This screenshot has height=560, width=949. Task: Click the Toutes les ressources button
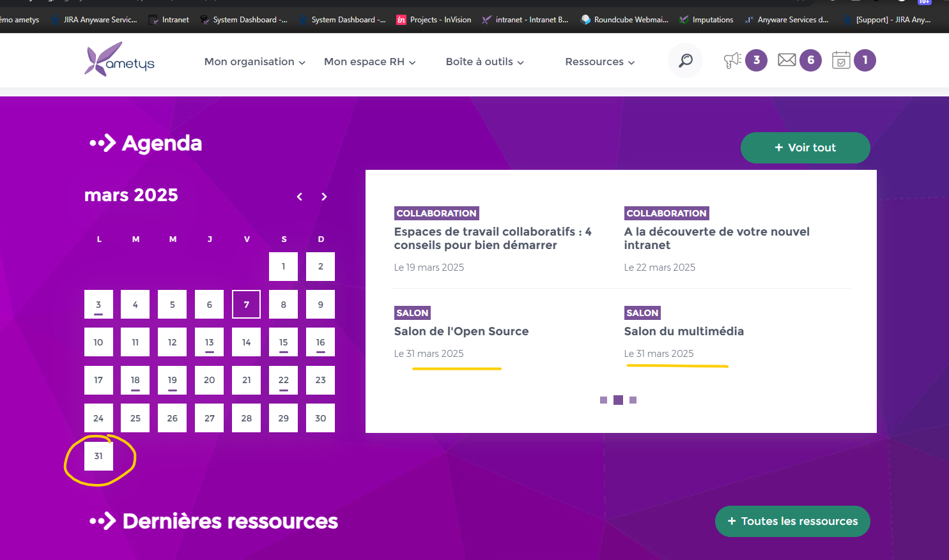792,521
